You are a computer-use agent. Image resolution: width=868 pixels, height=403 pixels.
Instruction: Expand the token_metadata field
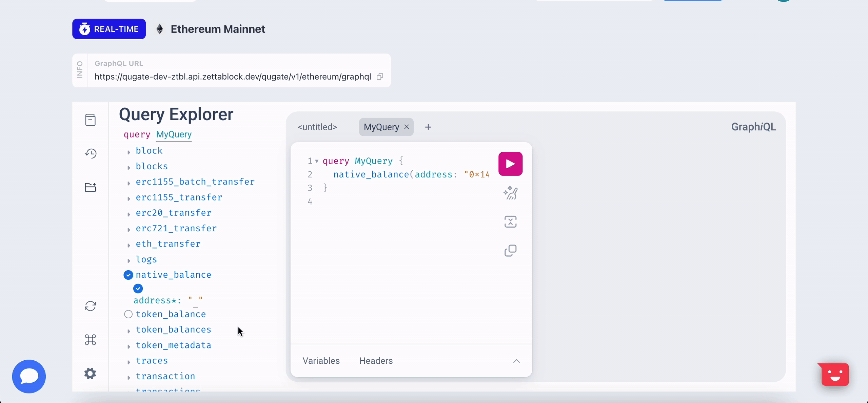[x=129, y=346]
